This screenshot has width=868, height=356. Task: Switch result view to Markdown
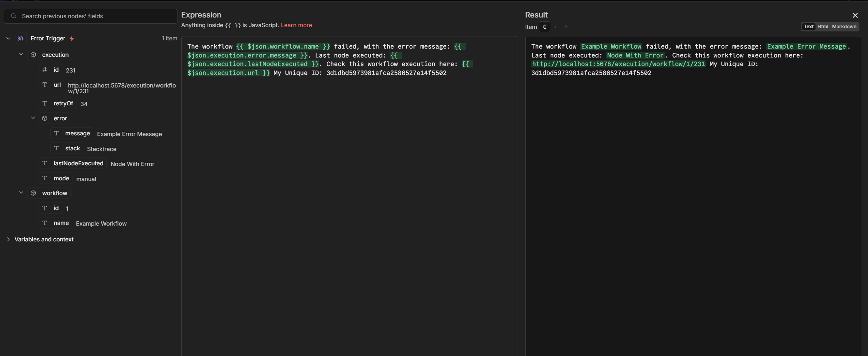pos(844,26)
